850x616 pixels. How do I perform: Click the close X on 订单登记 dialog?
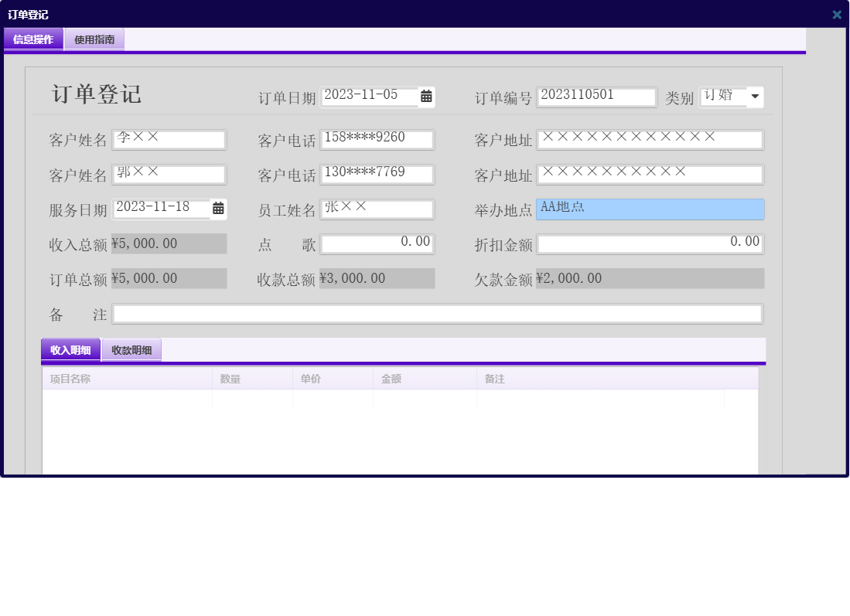coord(836,14)
